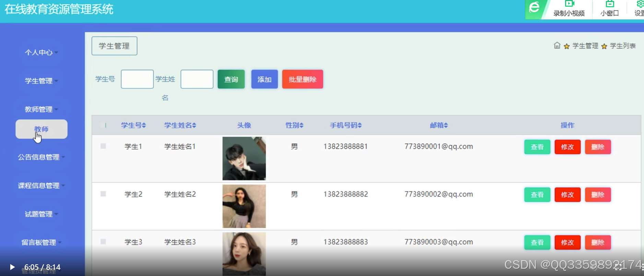Viewport: 644px width, 276px height.
Task: Click 学生列表 in the breadcrumb
Action: tap(623, 46)
